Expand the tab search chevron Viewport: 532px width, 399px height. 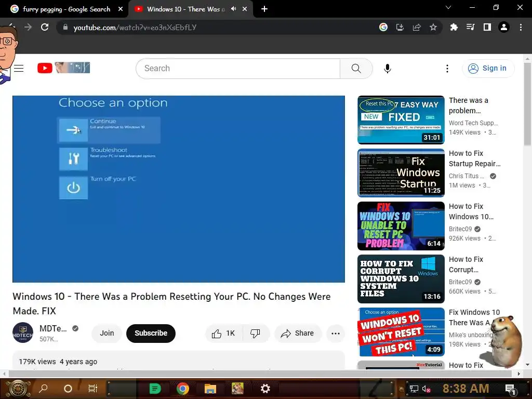coord(448,7)
